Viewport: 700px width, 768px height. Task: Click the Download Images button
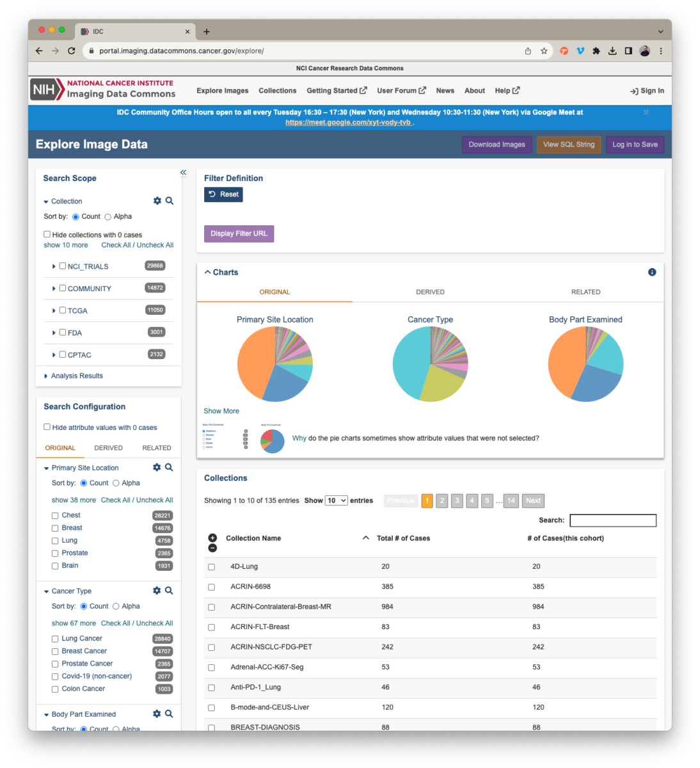tap(497, 145)
